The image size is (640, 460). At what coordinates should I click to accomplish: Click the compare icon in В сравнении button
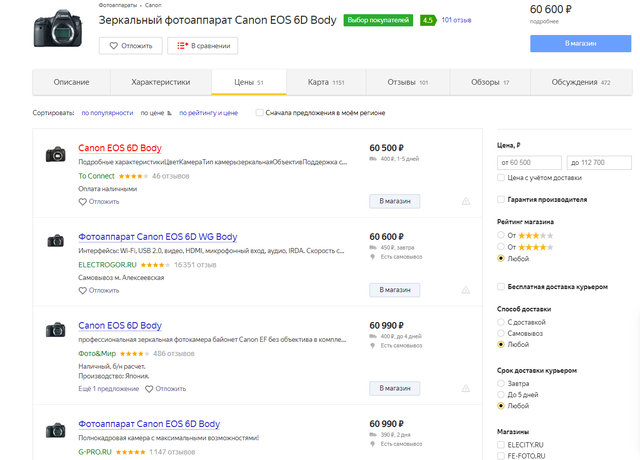coord(184,45)
